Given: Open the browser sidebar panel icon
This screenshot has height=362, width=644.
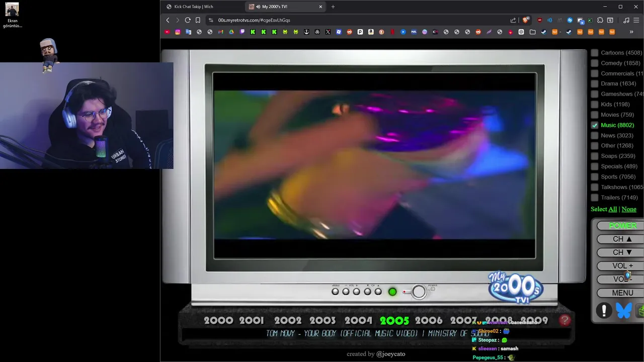Looking at the screenshot, I should [x=610, y=20].
